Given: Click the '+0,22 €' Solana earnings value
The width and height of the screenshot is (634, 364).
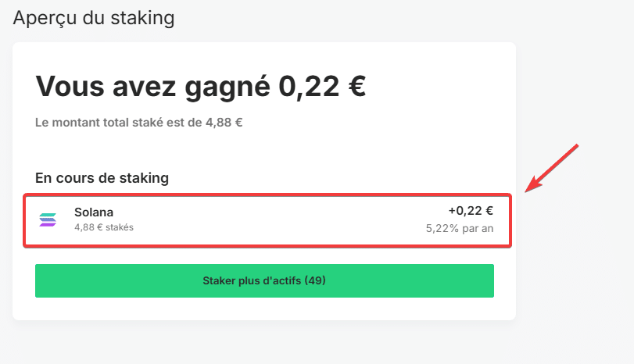Looking at the screenshot, I should click(x=471, y=211).
